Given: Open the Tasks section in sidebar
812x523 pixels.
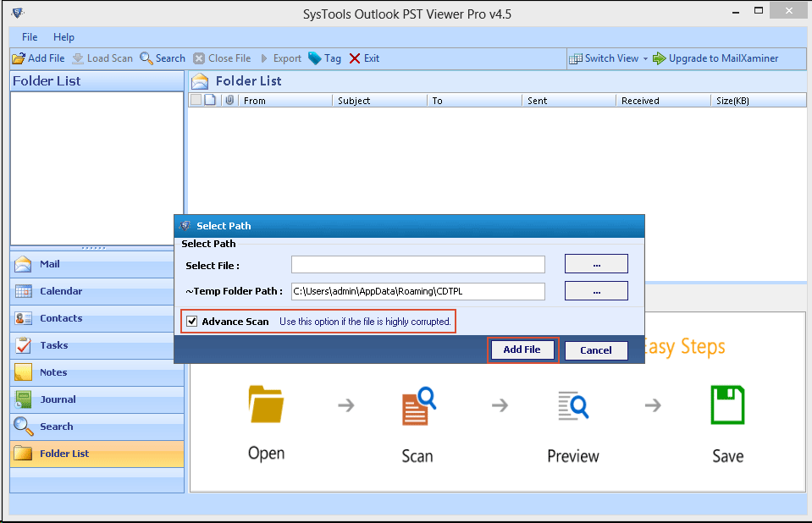Looking at the screenshot, I should click(x=97, y=345).
